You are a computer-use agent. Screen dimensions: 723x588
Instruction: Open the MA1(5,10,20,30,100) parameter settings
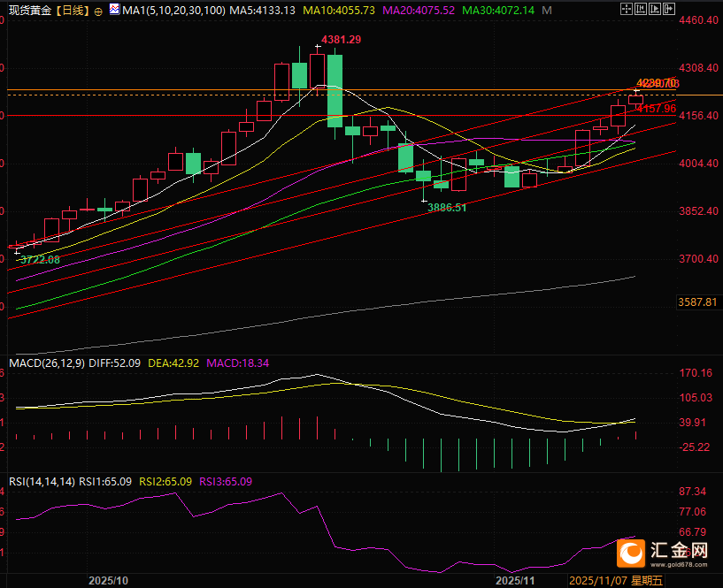point(173,11)
